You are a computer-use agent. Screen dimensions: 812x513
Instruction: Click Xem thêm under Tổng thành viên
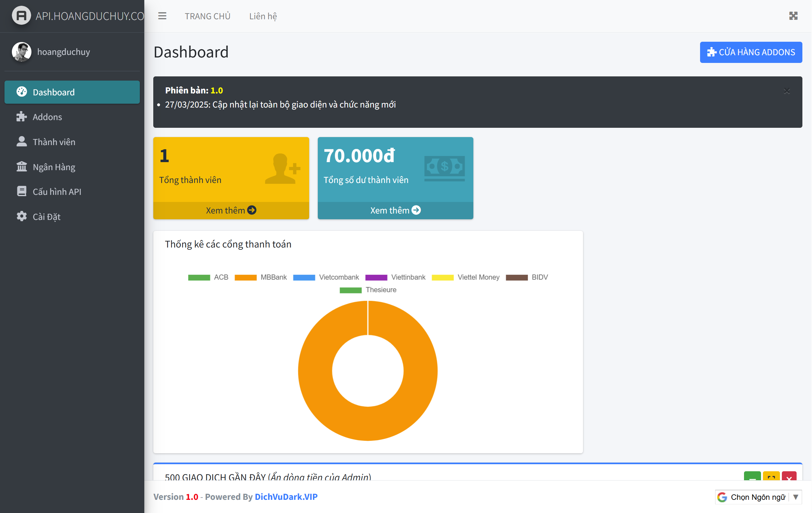pos(231,210)
